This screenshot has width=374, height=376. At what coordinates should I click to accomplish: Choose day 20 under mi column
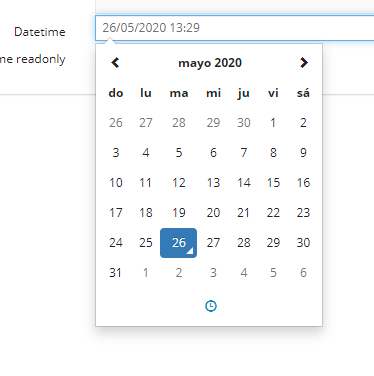213,213
